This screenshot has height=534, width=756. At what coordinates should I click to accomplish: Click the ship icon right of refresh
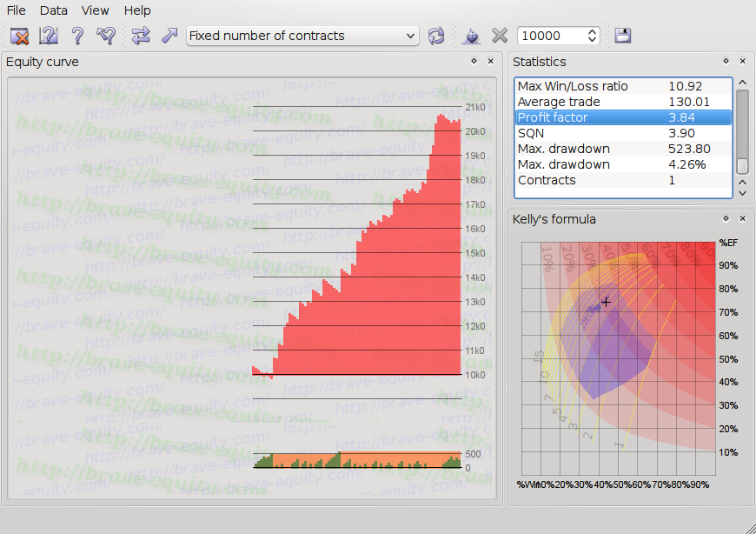point(471,36)
